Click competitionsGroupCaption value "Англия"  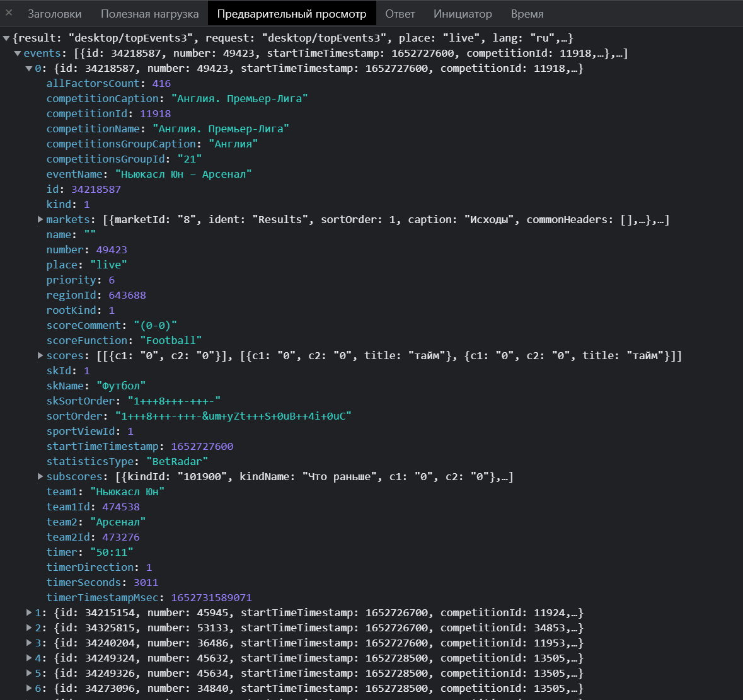click(233, 144)
